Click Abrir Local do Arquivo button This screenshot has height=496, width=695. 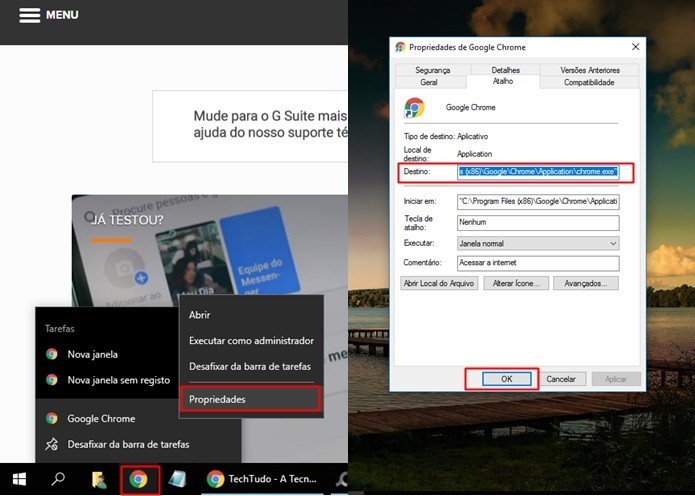click(x=439, y=283)
